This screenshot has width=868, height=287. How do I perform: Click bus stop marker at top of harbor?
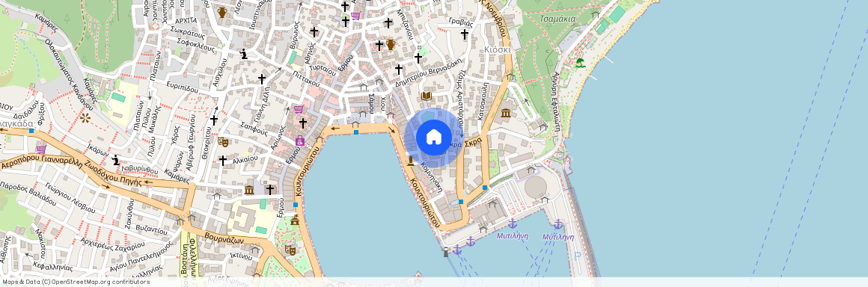tap(355, 132)
